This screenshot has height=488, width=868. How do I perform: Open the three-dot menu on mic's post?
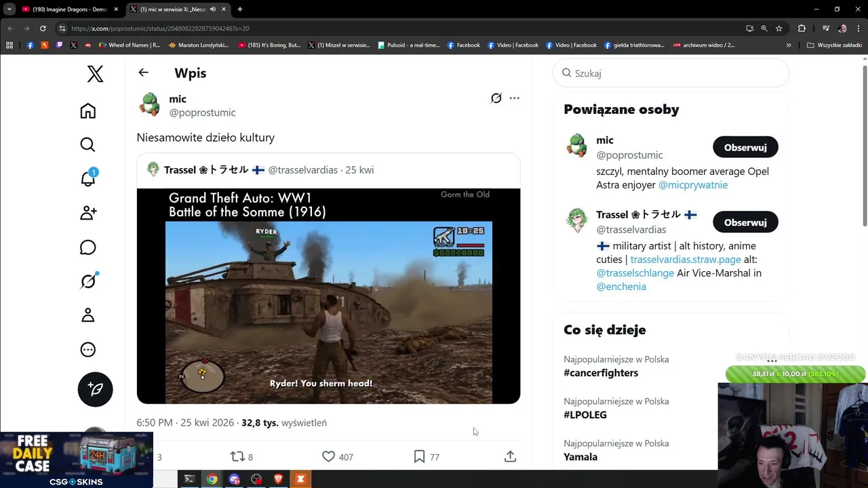pos(514,98)
